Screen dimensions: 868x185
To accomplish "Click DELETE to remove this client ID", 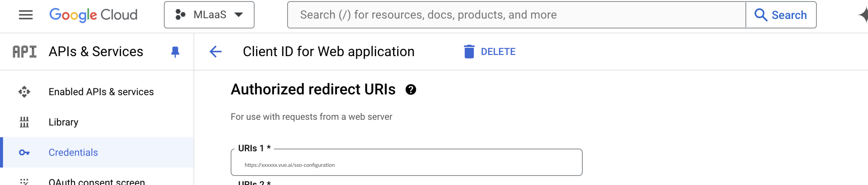I will click(x=490, y=52).
